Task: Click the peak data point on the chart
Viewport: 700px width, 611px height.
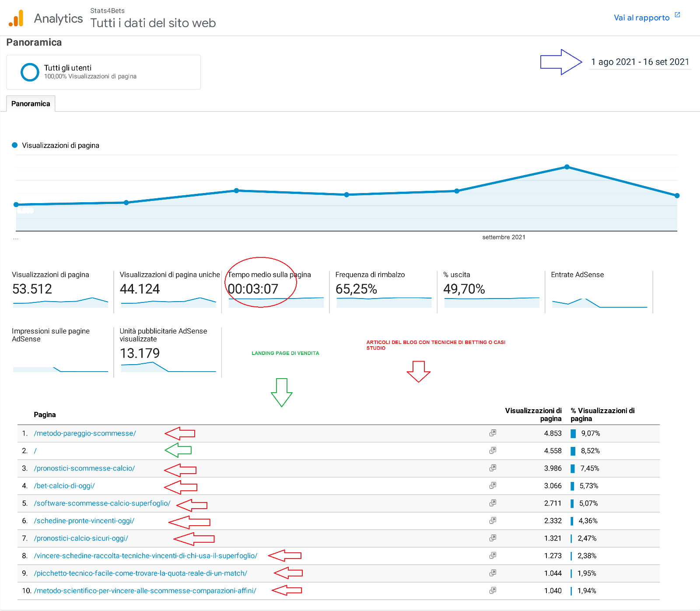Action: [x=567, y=167]
